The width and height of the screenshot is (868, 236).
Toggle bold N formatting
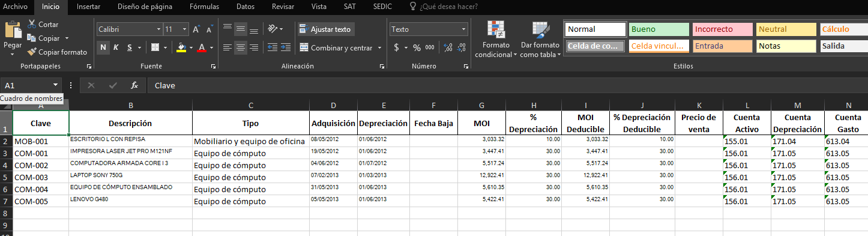click(103, 48)
